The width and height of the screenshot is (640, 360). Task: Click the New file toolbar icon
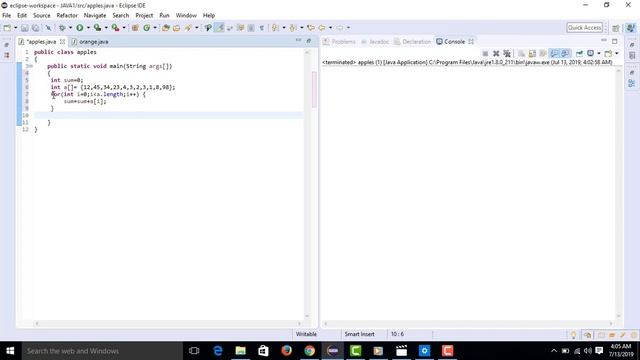[7, 28]
